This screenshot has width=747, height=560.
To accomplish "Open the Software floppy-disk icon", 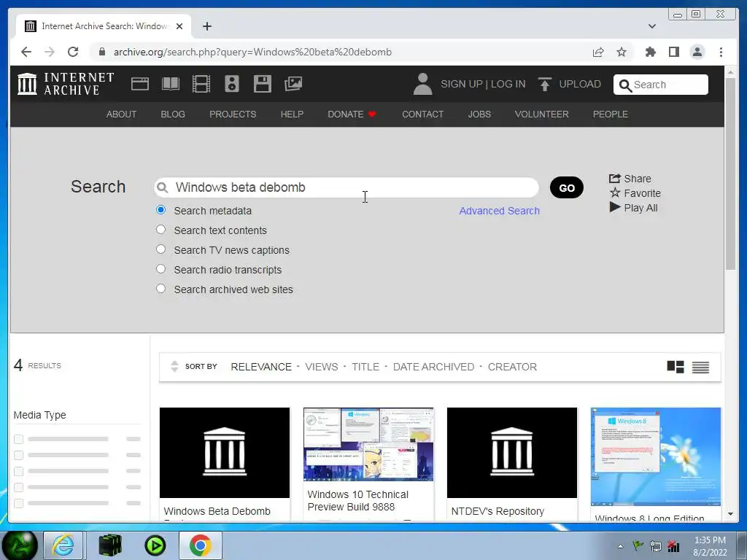I will click(x=263, y=84).
